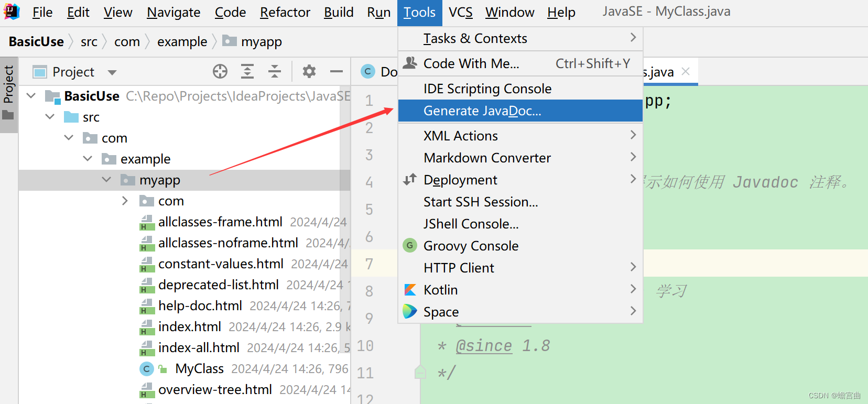This screenshot has width=868, height=404.
Task: Open the Help menu
Action: [561, 12]
